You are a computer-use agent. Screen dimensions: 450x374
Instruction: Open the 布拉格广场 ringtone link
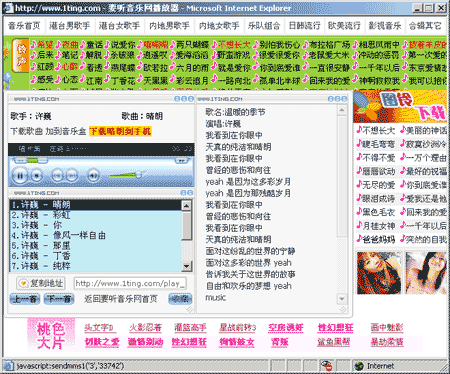(330, 44)
